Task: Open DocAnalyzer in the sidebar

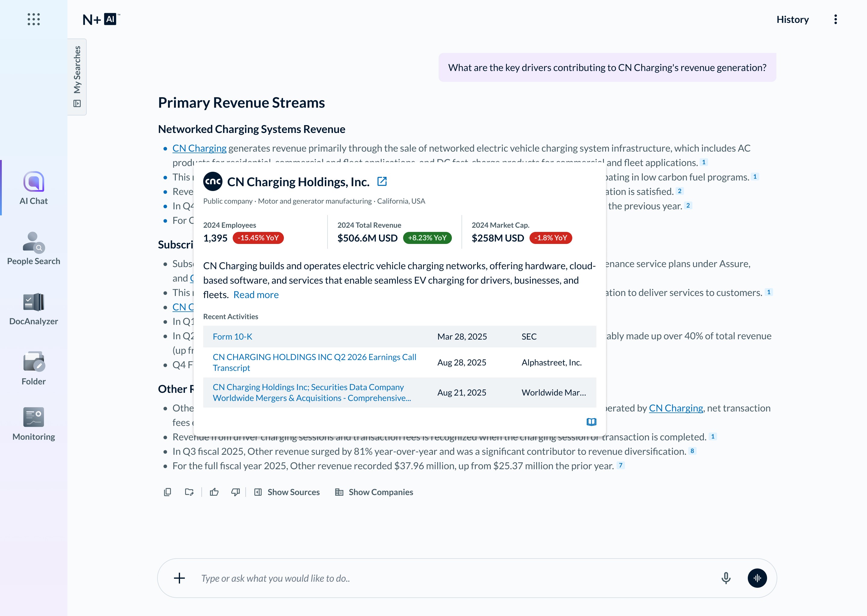Action: (33, 309)
